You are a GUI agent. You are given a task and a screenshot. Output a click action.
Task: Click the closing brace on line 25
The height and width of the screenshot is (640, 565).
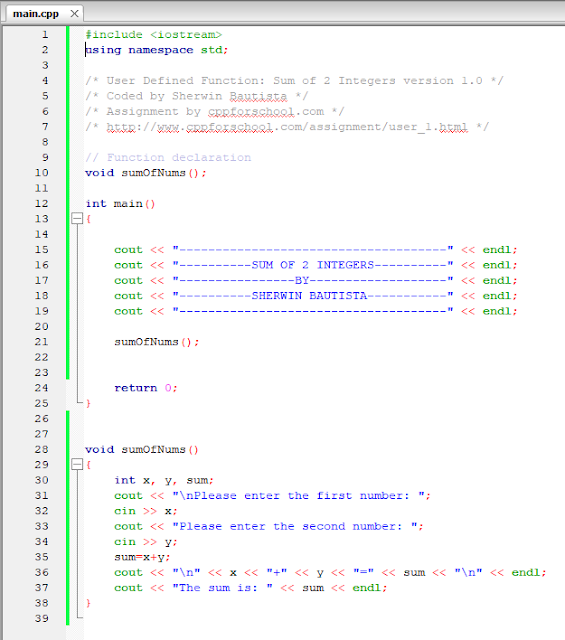coord(88,403)
